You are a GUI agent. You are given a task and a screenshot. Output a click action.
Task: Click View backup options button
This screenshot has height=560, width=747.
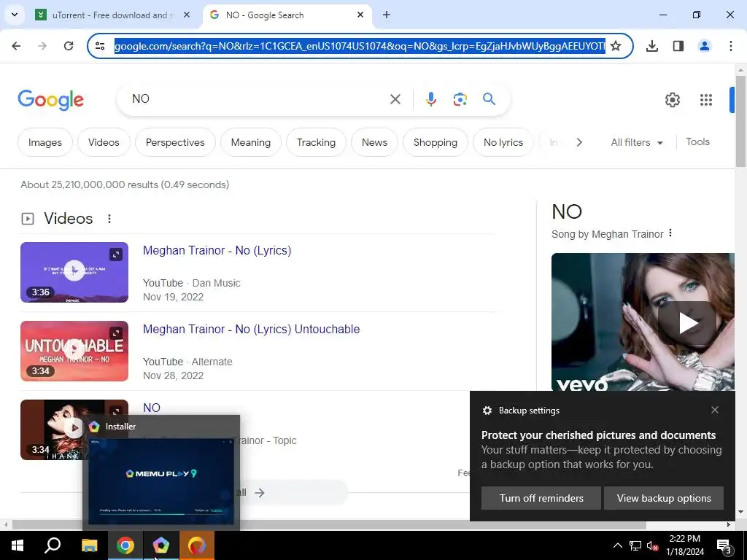664,498
